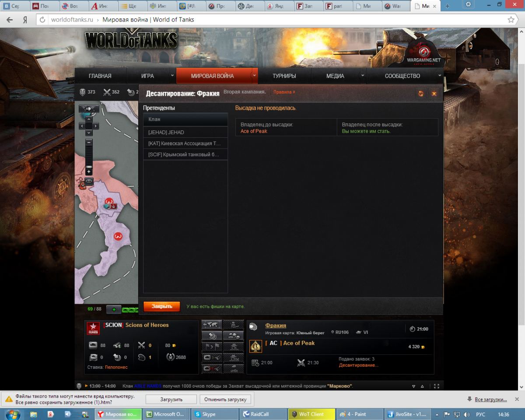The width and height of the screenshot is (525, 420).
Task: Click the Отменить загрузку button
Action: pyautogui.click(x=226, y=399)
